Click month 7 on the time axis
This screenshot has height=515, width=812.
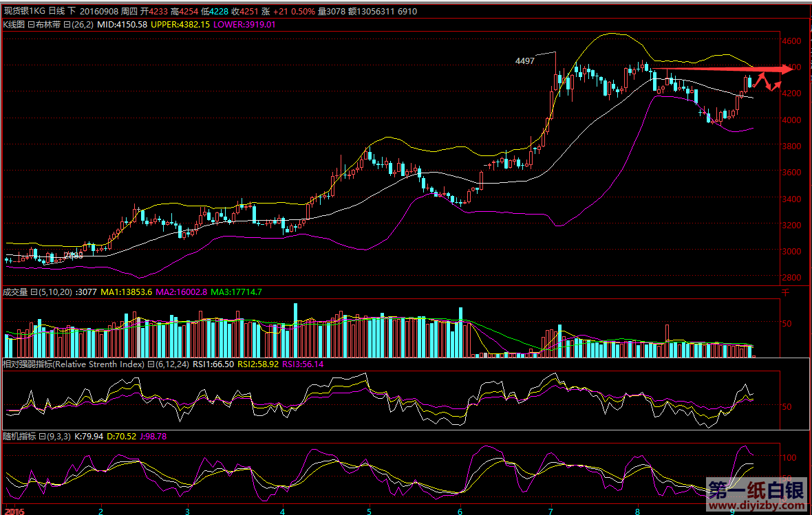pyautogui.click(x=550, y=511)
